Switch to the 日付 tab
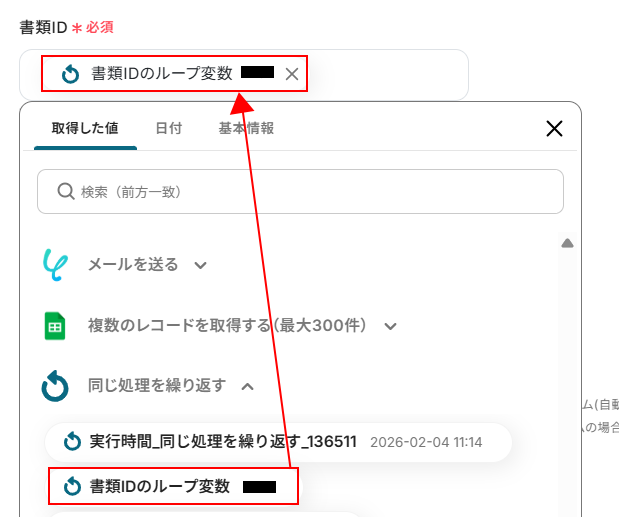 tap(169, 128)
